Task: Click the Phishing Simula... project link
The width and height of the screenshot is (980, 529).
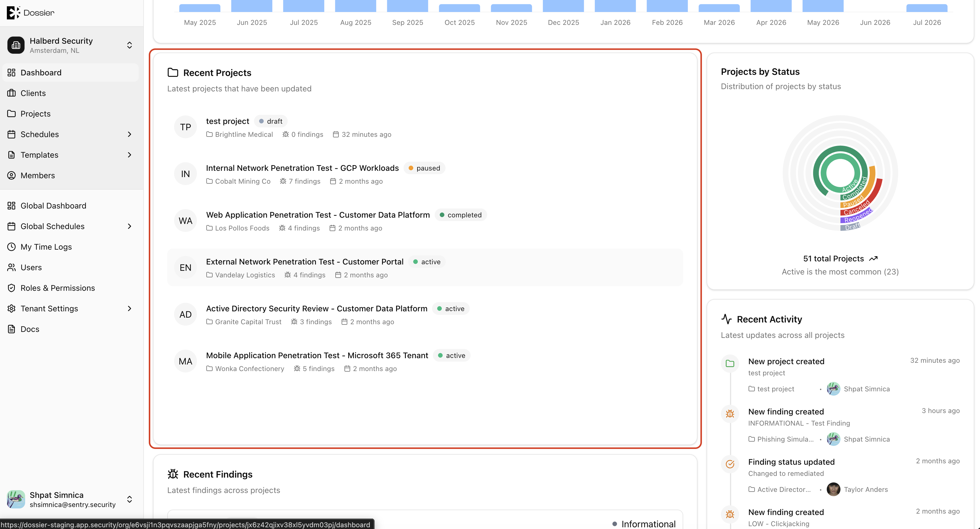Action: [781, 439]
